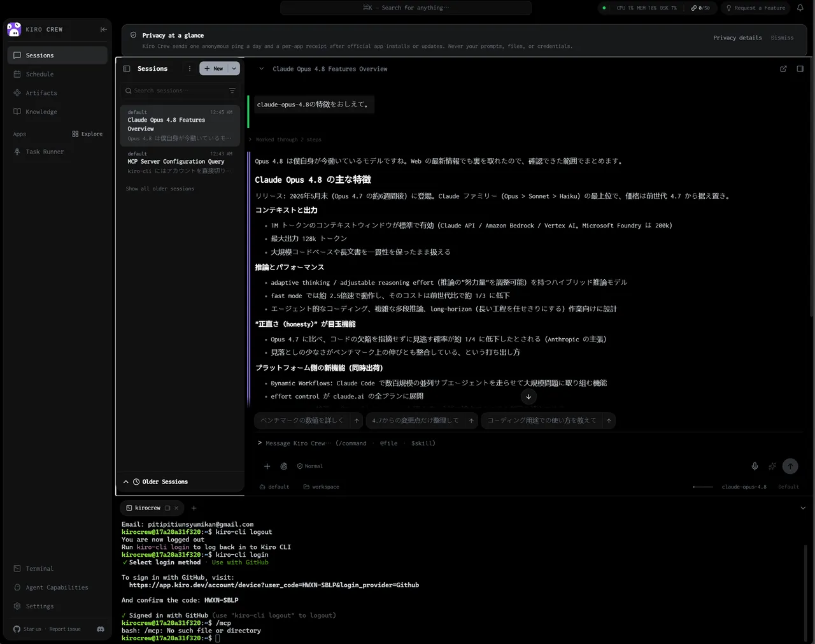Click the plus attach icon in composer
The width and height of the screenshot is (815, 644).
(267, 466)
